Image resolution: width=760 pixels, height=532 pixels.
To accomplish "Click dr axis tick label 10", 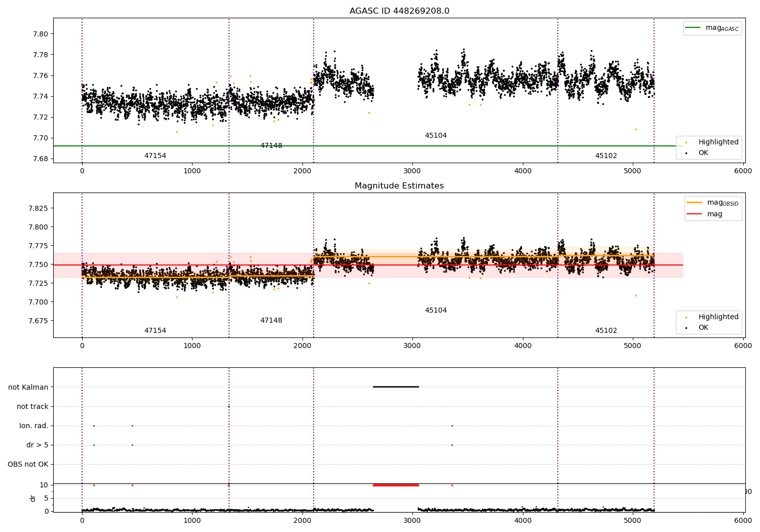I will [x=44, y=485].
